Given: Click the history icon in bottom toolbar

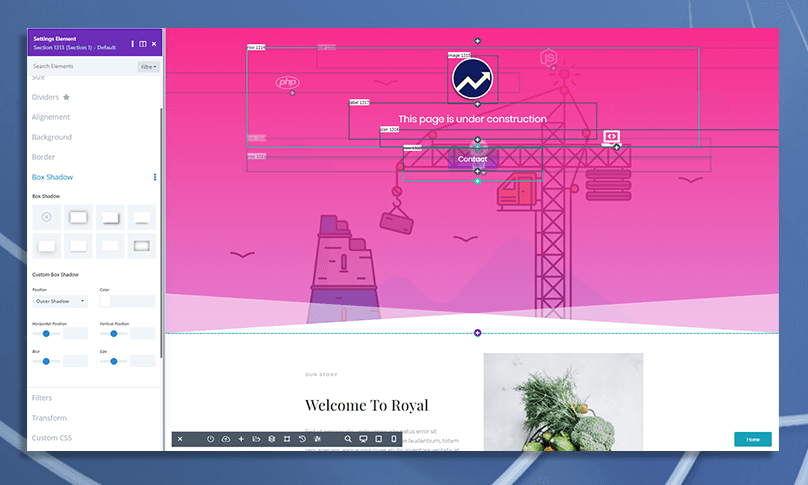Looking at the screenshot, I should point(302,439).
